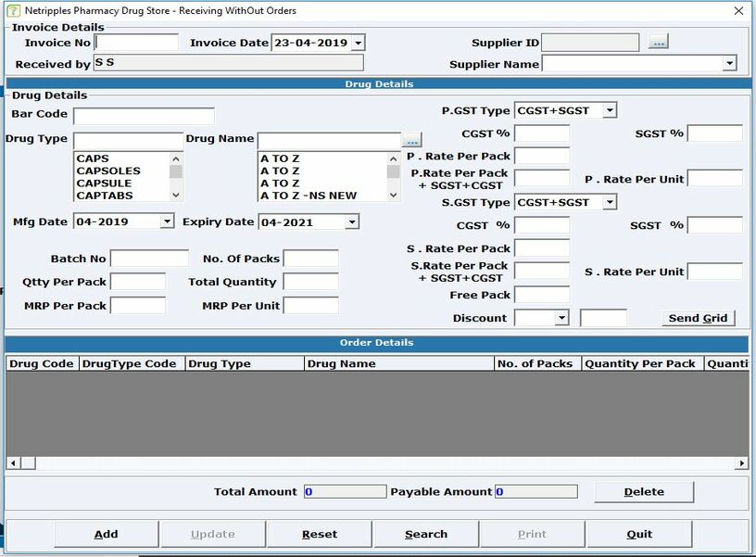Click the Payable Amount field
Image resolution: width=756 pixels, height=557 pixels.
(x=536, y=491)
